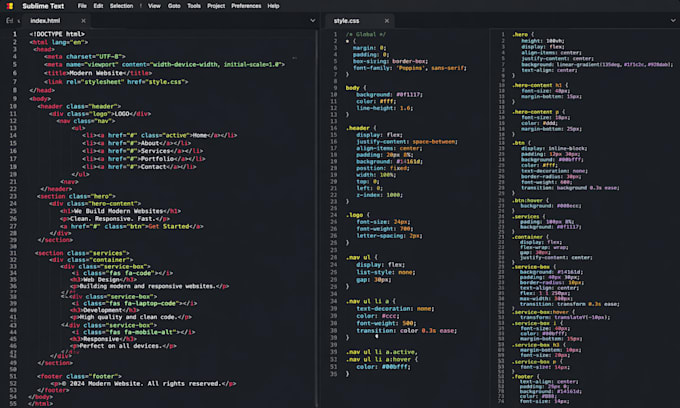
Task: Place cursor on the <!DOCTYPE html> line
Action: [x=57, y=34]
